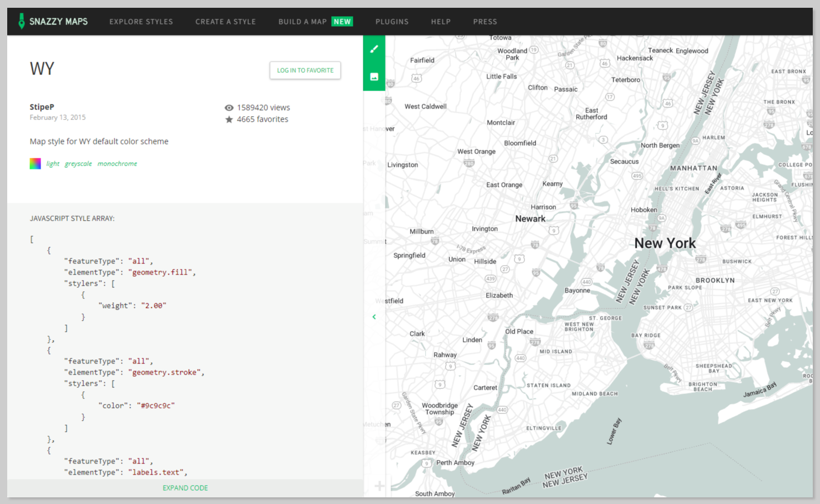The height and width of the screenshot is (504, 820).
Task: Open the Plugins menu item
Action: tap(392, 22)
